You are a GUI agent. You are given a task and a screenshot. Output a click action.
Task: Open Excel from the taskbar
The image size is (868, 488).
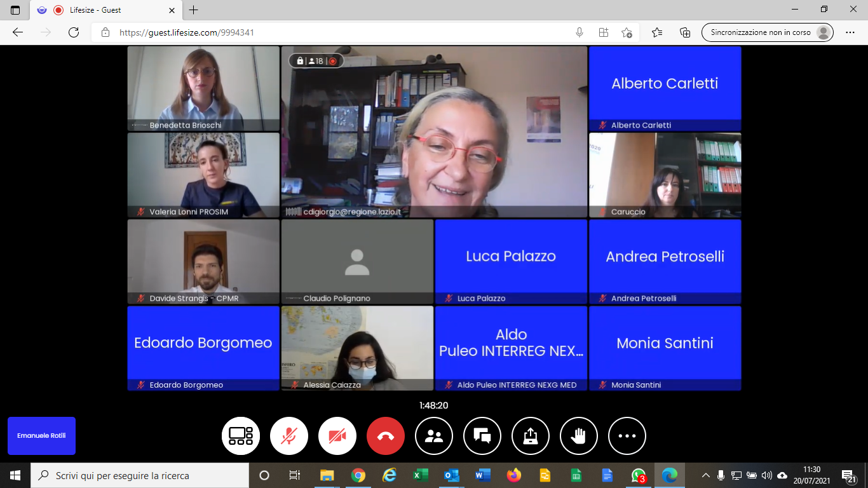point(421,475)
